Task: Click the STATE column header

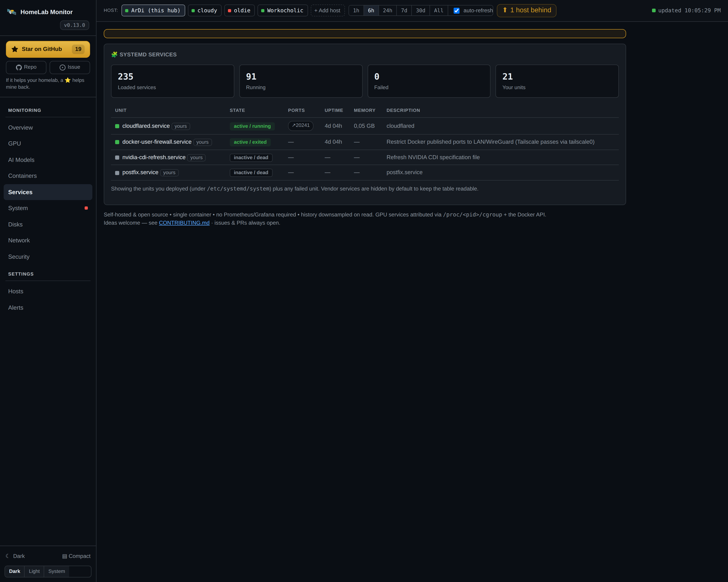Action: tap(237, 110)
